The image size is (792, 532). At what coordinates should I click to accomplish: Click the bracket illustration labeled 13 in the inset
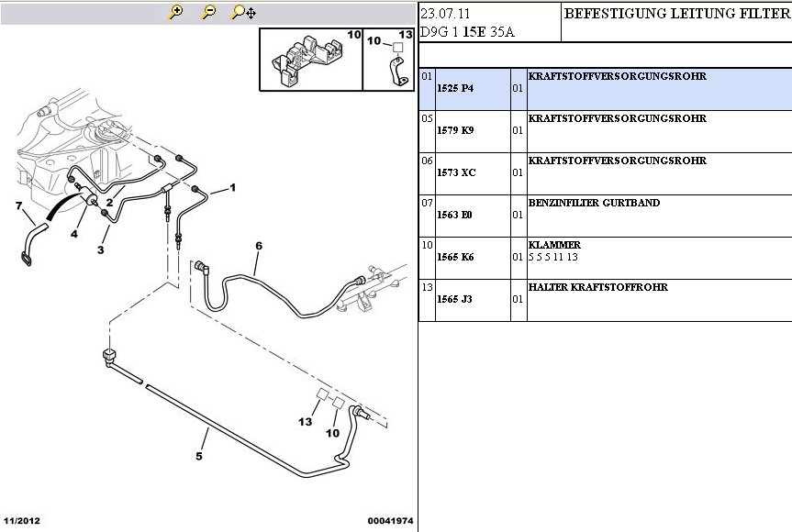(x=397, y=70)
